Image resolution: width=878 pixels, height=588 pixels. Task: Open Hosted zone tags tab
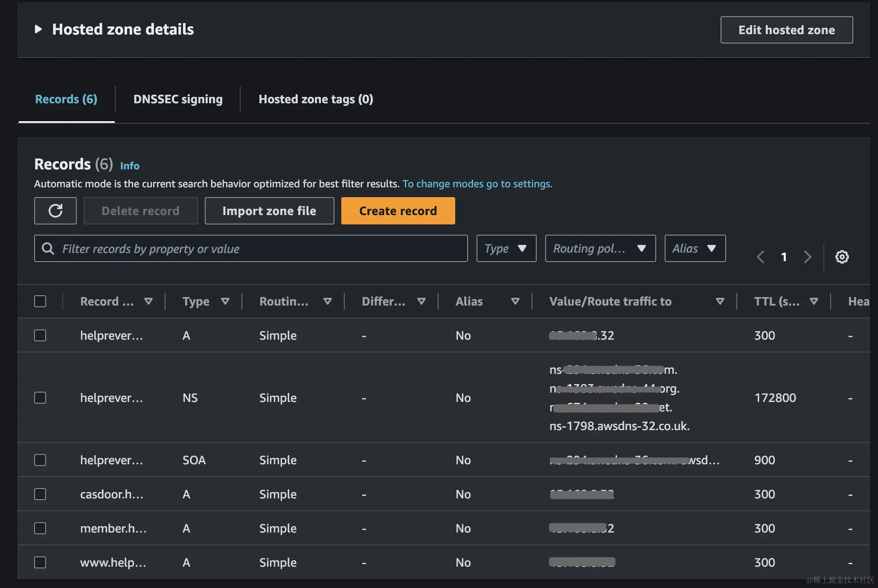(x=316, y=99)
